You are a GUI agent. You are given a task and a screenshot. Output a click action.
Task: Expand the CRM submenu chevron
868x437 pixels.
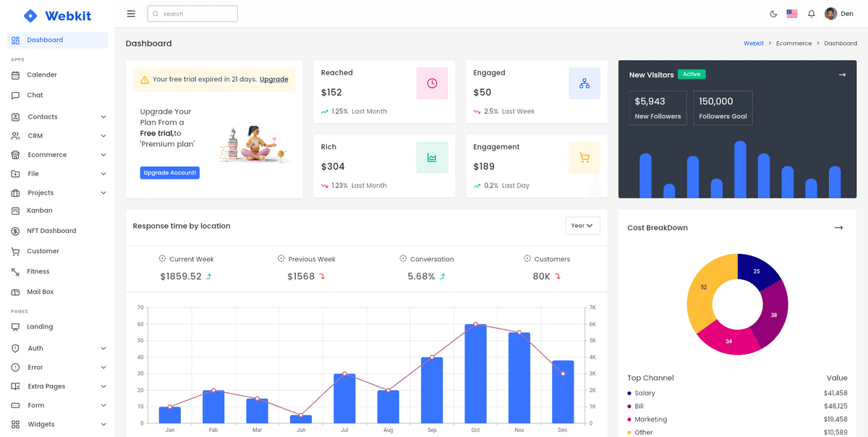point(103,136)
